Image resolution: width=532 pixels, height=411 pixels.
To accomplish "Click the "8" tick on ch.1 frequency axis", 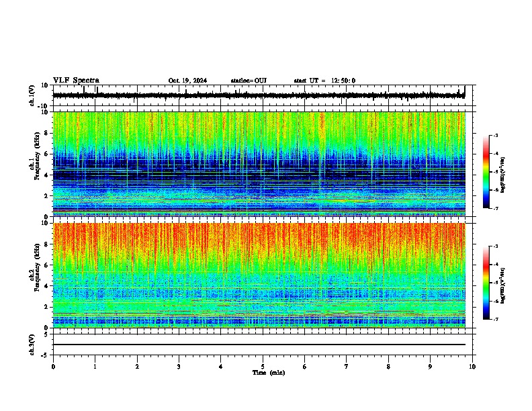I will pyautogui.click(x=47, y=133).
